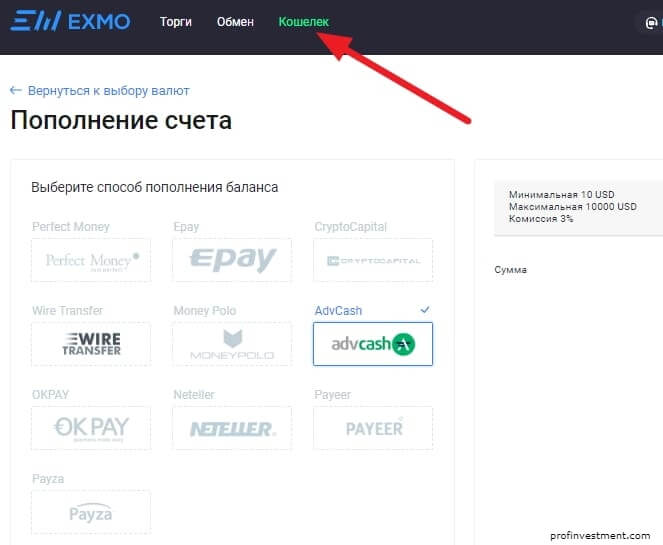Screen dimensions: 663x545
Task: Select the Payza payment logo
Action: tap(91, 512)
